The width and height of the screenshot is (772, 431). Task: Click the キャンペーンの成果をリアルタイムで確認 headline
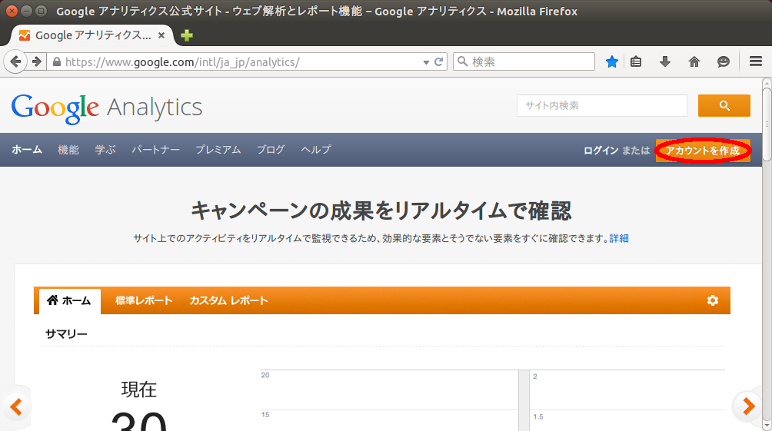click(x=381, y=211)
